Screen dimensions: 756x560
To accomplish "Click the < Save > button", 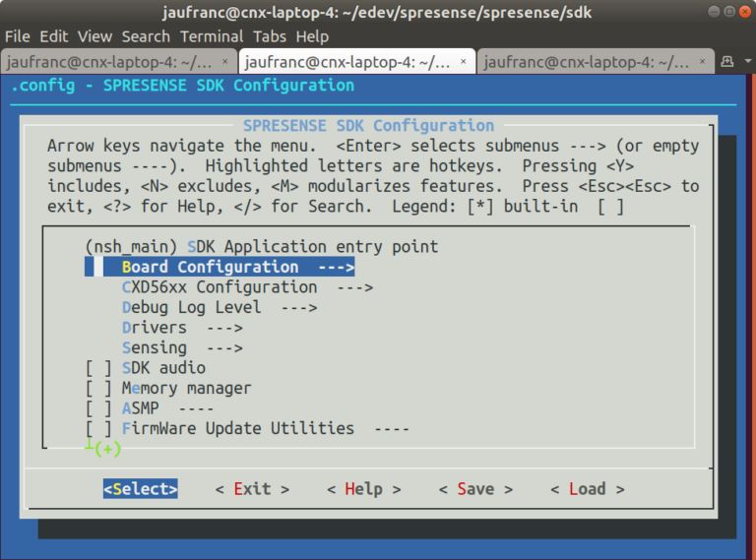I will 475,489.
